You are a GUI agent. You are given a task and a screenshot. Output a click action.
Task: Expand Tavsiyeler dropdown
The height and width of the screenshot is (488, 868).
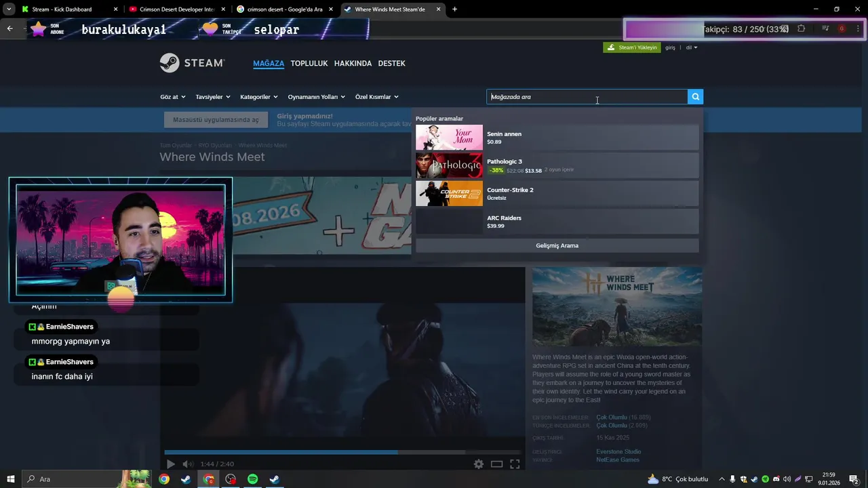(213, 97)
